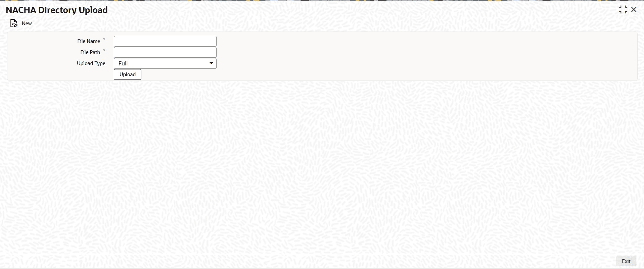Click the File Name label
The width and height of the screenshot is (644, 269).
pos(89,41)
